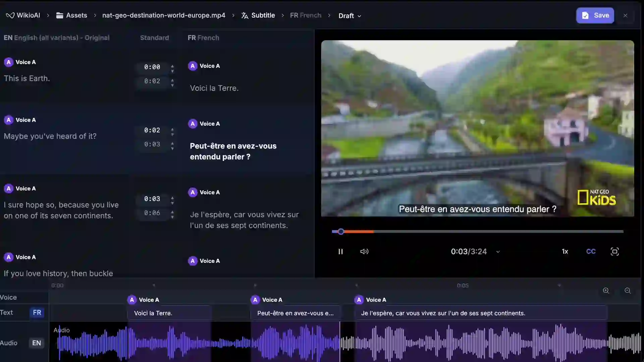The image size is (644, 362).
Task: Change the 1x playback speed
Action: (565, 251)
